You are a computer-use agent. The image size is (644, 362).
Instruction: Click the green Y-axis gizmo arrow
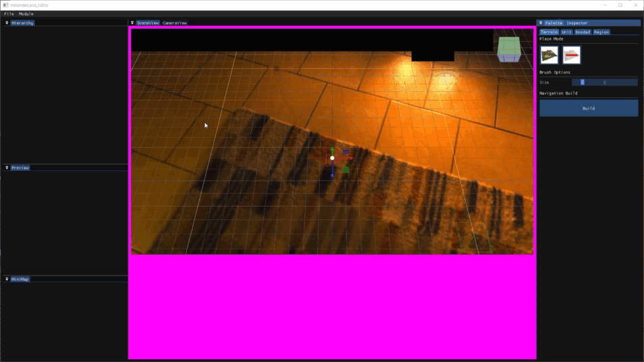point(332,151)
